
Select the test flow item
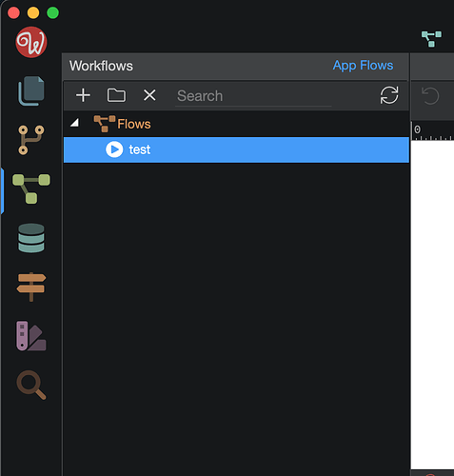[x=236, y=149]
